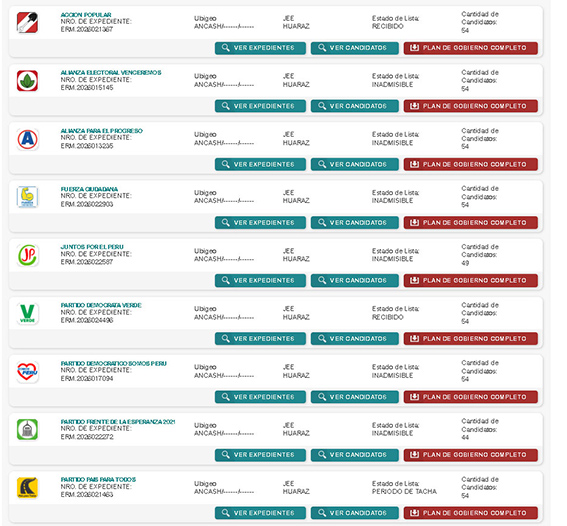Click the Fuerza Ciudadana muscle arm logo
This screenshot has height=526, width=567.
pyautogui.click(x=27, y=197)
